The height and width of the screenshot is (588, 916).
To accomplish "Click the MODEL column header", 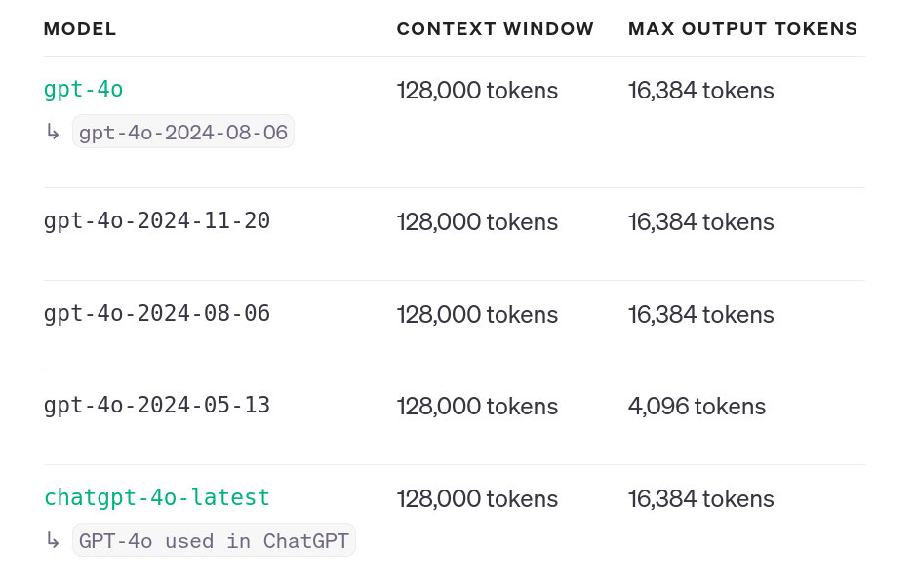I will [x=80, y=29].
